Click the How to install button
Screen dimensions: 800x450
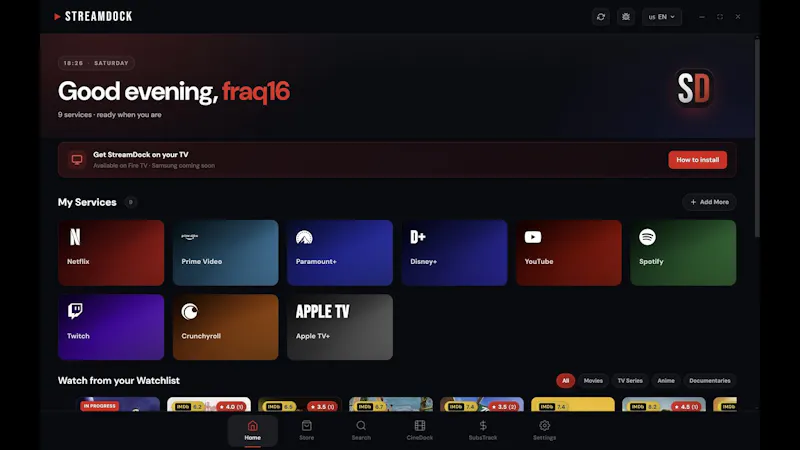(x=697, y=160)
